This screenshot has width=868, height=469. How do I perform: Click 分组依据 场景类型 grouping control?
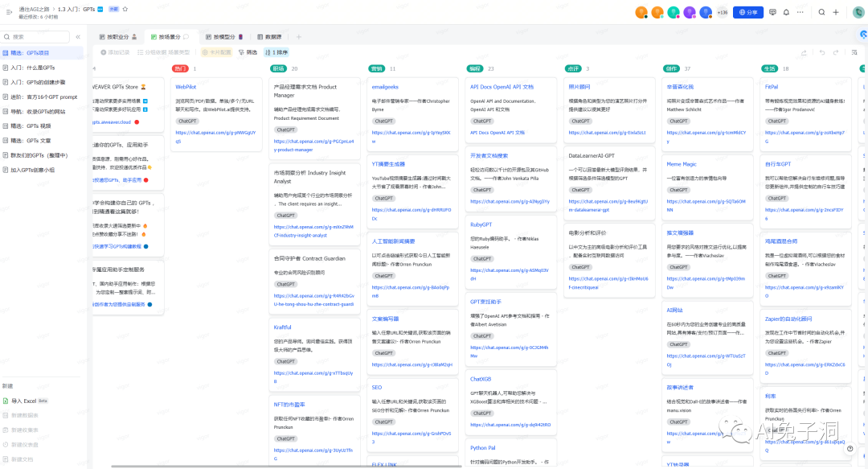pos(163,52)
